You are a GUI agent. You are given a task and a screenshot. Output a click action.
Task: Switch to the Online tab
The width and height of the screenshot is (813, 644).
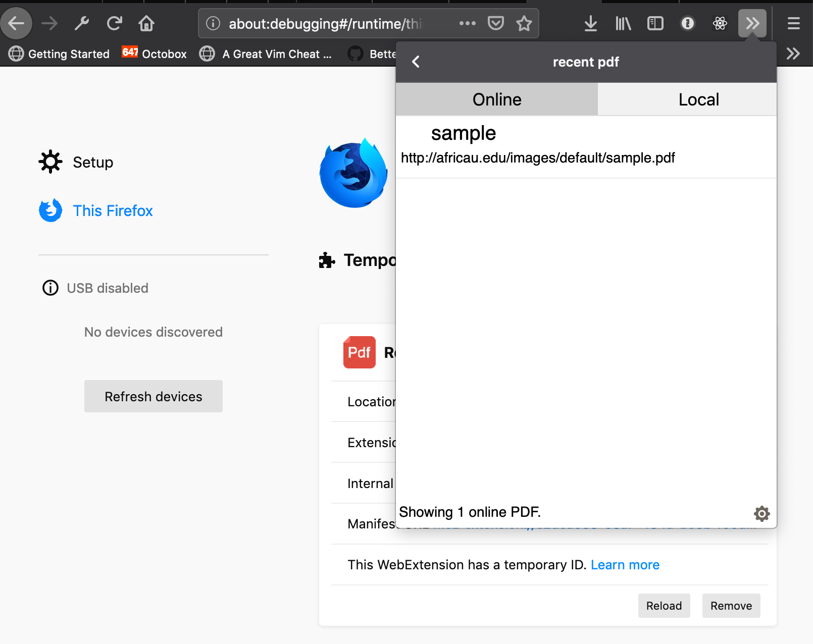point(497,99)
